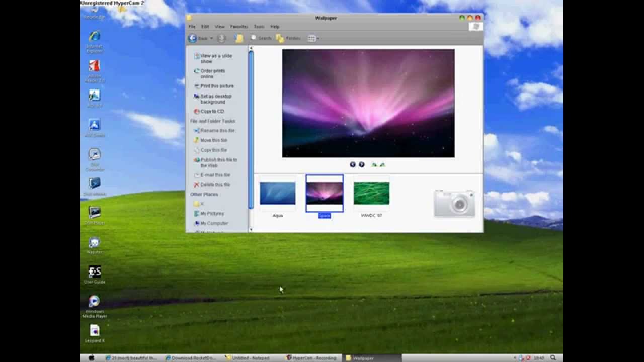Open the Favorites menu
644x362 pixels.
(x=239, y=27)
